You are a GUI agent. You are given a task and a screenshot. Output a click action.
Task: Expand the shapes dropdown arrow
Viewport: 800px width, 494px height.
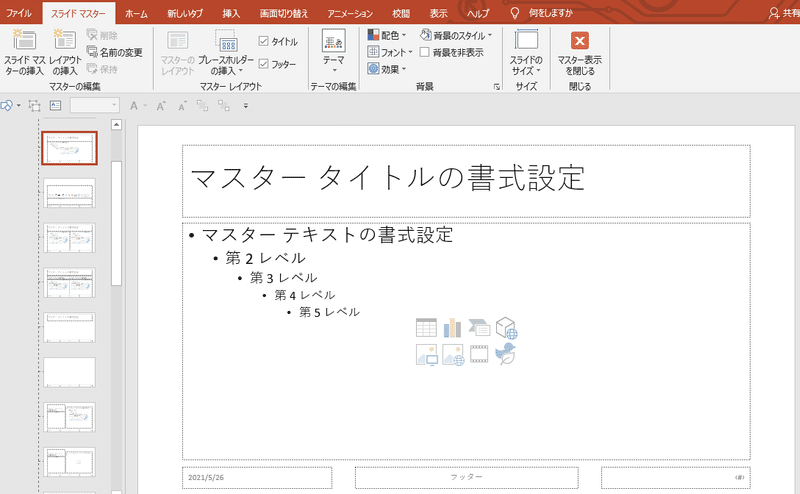coord(19,106)
